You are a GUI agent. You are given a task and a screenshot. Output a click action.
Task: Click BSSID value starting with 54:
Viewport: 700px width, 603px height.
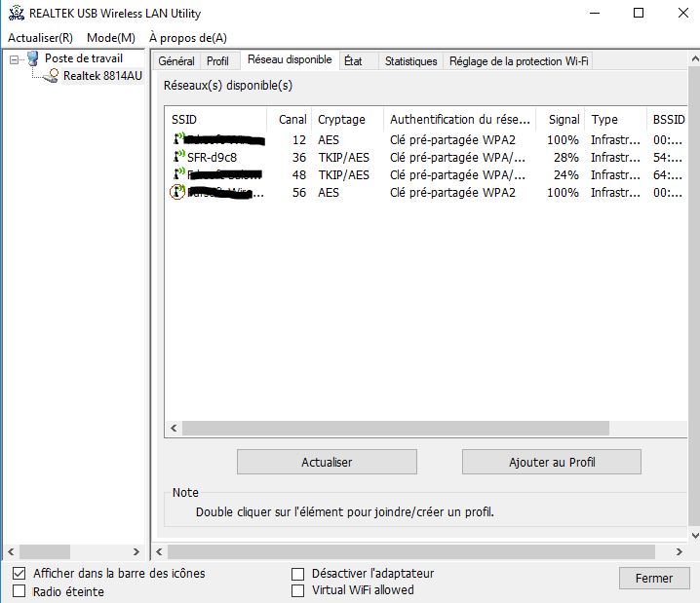click(668, 157)
